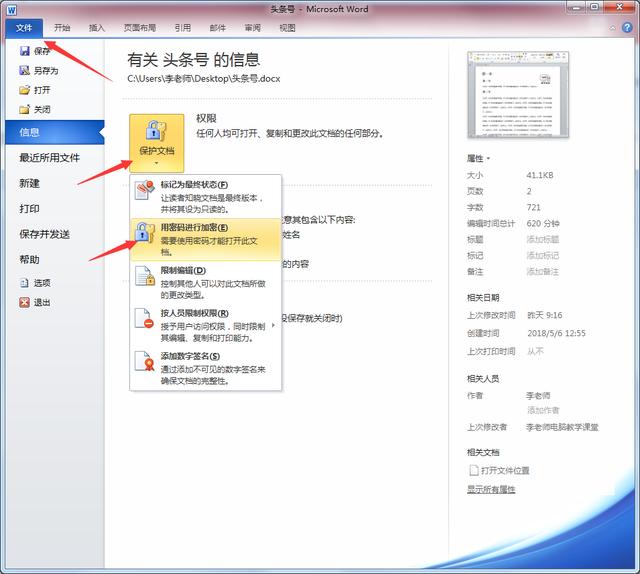The height and width of the screenshot is (574, 640).
Task: Click Close (关闭) label in sidebar
Action: pyautogui.click(x=42, y=109)
